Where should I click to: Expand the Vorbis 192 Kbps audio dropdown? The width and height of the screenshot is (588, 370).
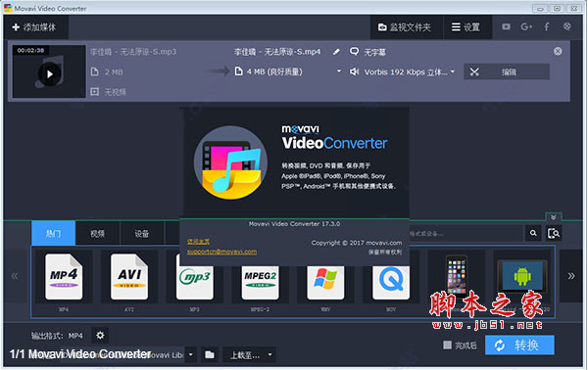coord(452,71)
